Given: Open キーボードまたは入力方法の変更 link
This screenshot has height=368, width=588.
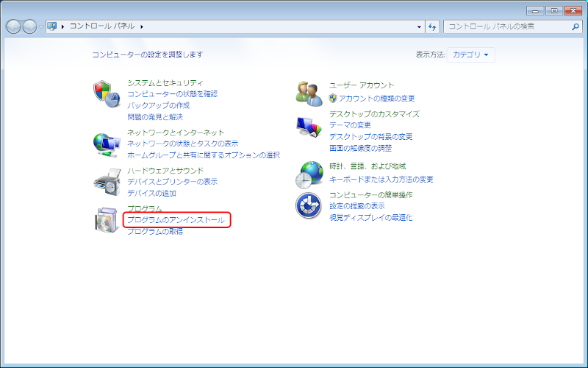Looking at the screenshot, I should click(381, 180).
